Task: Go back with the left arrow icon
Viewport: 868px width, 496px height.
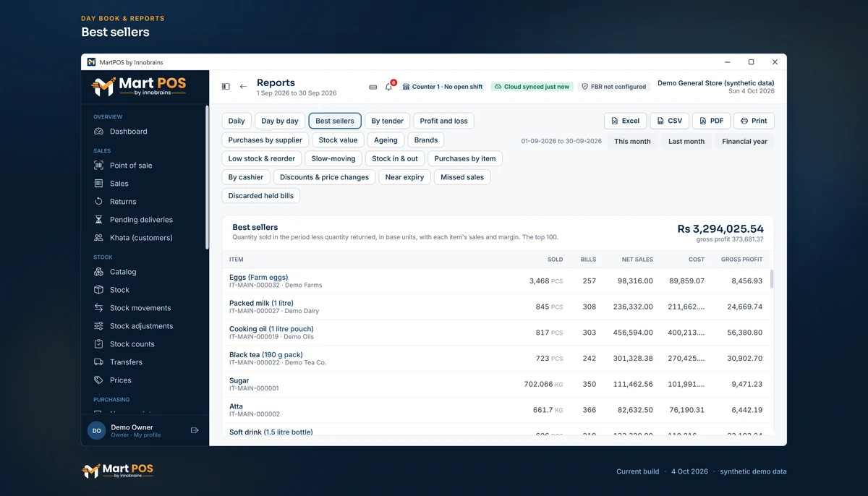Action: coord(243,87)
